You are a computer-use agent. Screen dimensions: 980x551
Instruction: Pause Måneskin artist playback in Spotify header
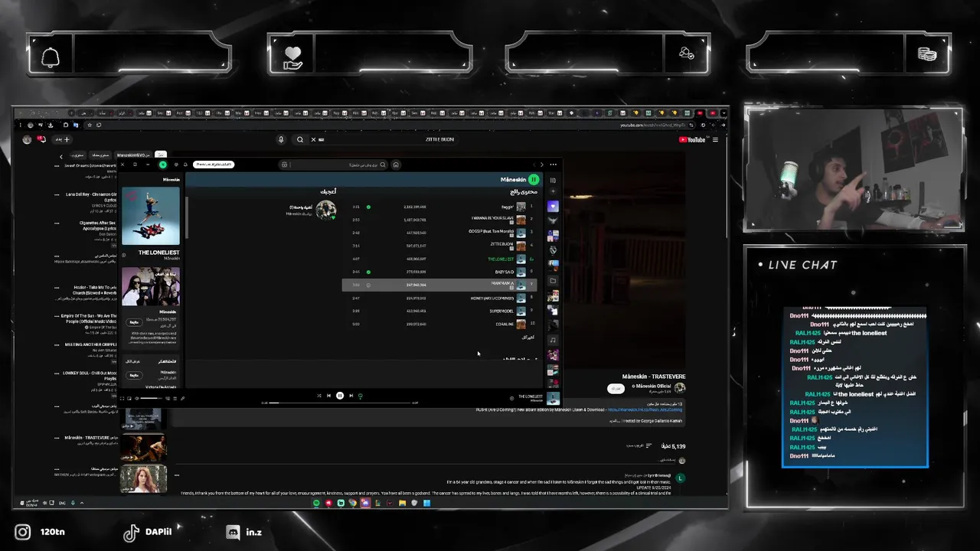coord(534,179)
